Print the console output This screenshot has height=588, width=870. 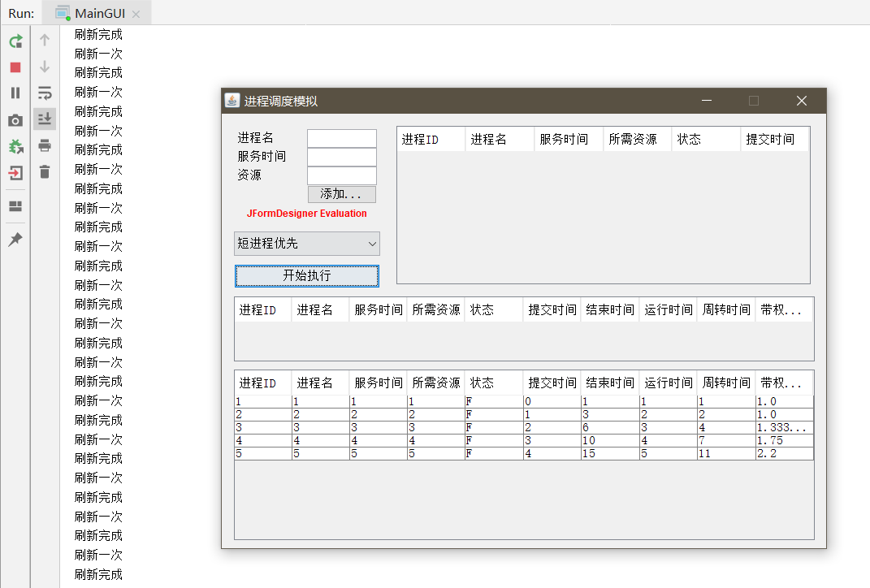point(45,146)
